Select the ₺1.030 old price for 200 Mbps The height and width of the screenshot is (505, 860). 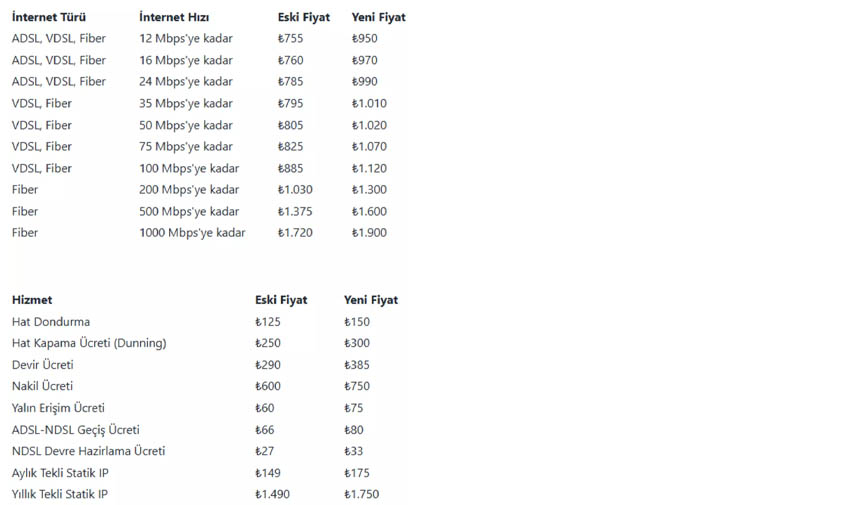[295, 190]
